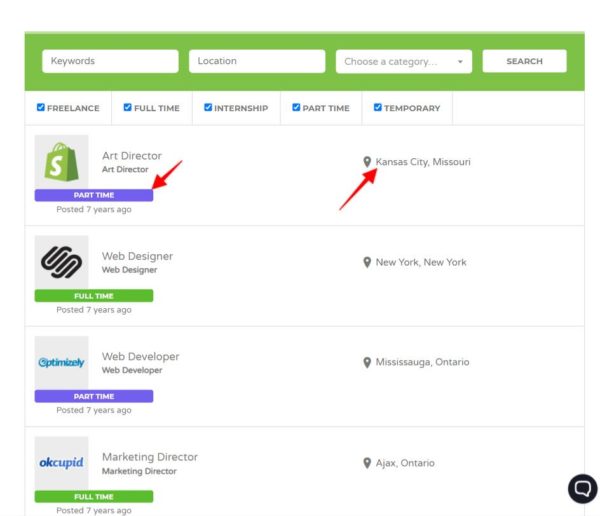Open the large Web Designer job title
This screenshot has width=600, height=516.
pos(137,256)
